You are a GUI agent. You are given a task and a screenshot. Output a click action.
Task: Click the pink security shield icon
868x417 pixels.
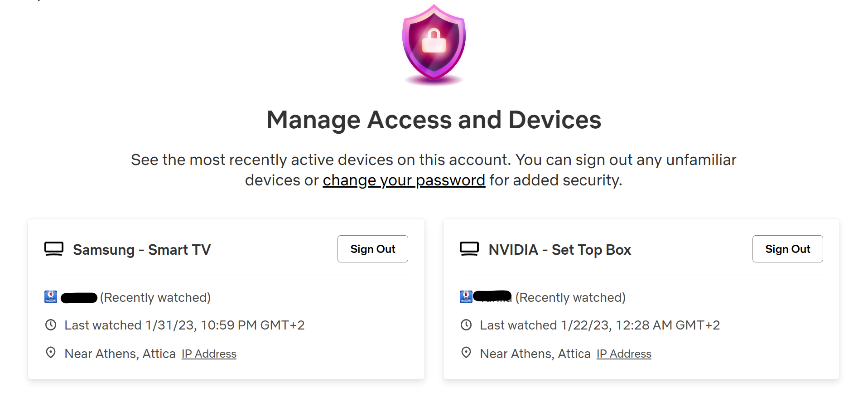(434, 44)
